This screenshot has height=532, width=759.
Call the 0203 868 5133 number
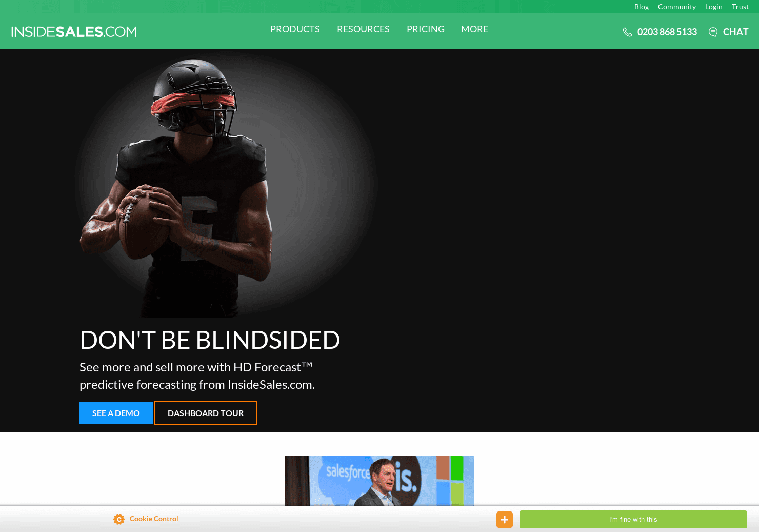click(667, 32)
